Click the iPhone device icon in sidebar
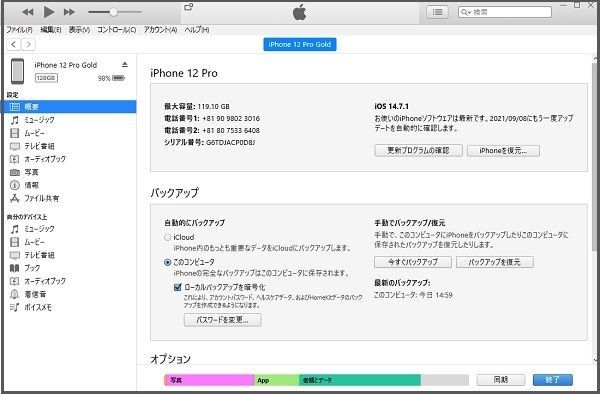600x395 pixels. [17, 71]
